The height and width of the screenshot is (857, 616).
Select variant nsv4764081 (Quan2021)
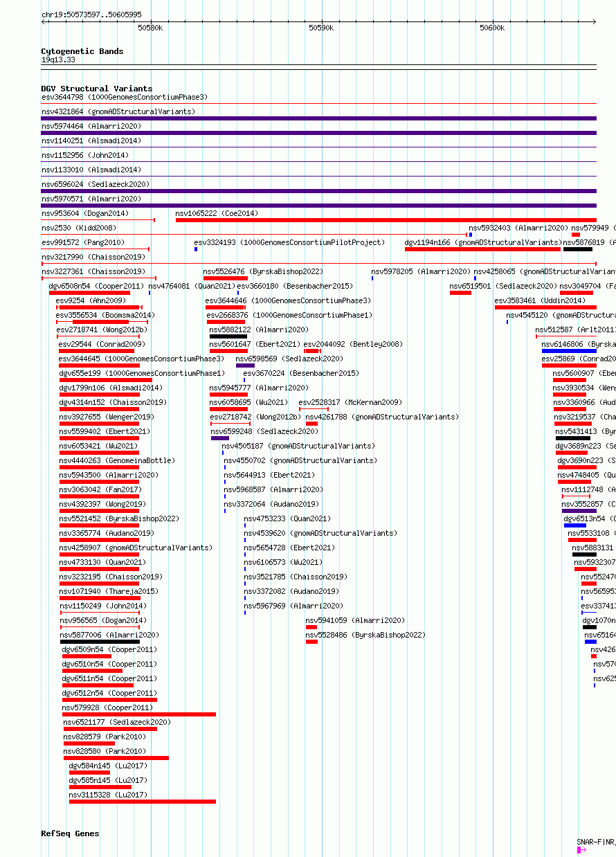click(x=191, y=286)
